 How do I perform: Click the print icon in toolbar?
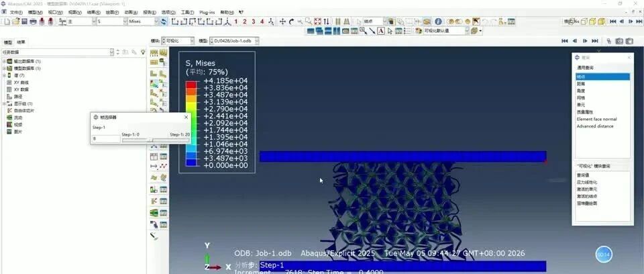tap(34, 21)
